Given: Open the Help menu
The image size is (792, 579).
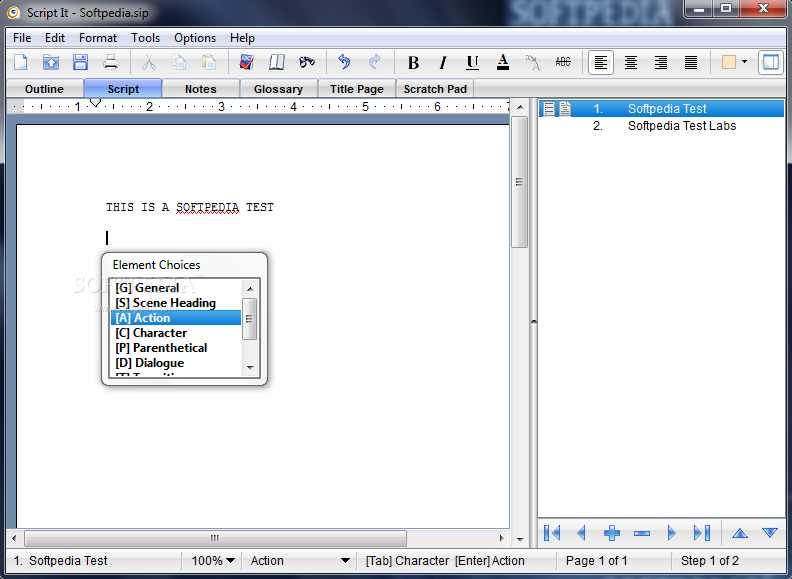Looking at the screenshot, I should point(242,38).
